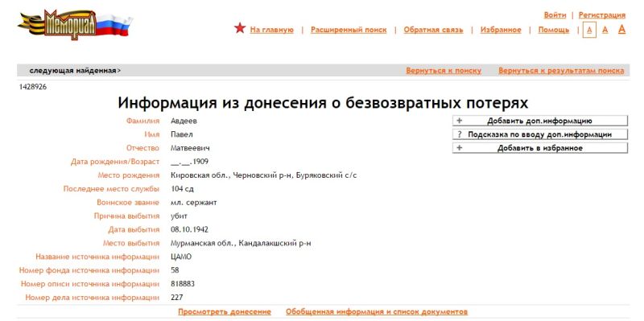Viewport: 644px width, 321px height.
Task: Click Подсказка по вводу доп.информации button
Action: [x=540, y=134]
